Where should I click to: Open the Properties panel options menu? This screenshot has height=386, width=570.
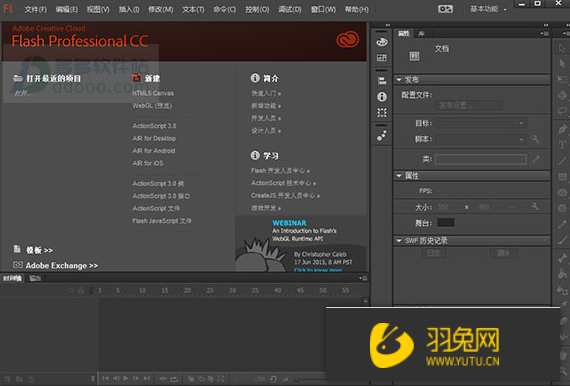(544, 33)
